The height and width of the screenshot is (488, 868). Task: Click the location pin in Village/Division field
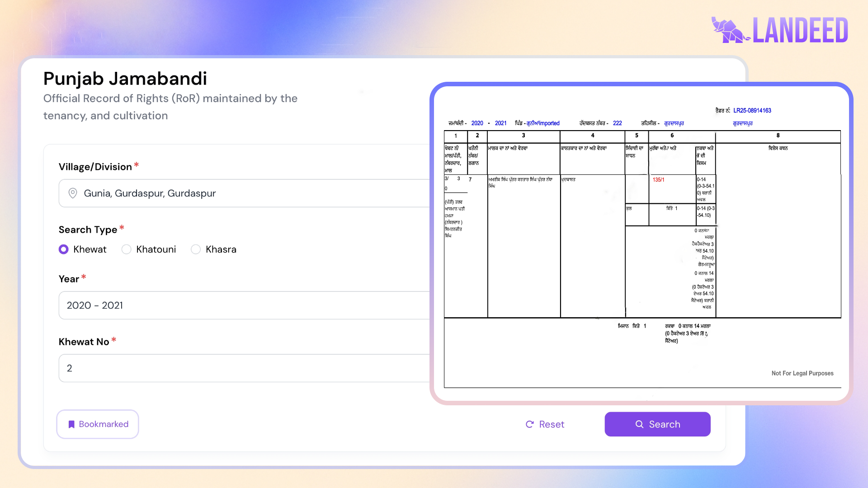click(72, 193)
